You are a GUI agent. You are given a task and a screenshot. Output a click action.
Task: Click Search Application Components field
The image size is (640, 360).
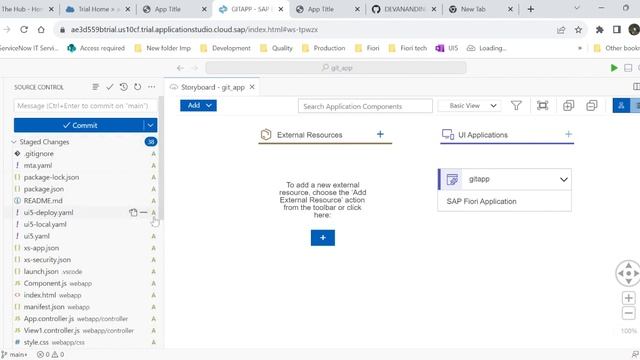365,106
